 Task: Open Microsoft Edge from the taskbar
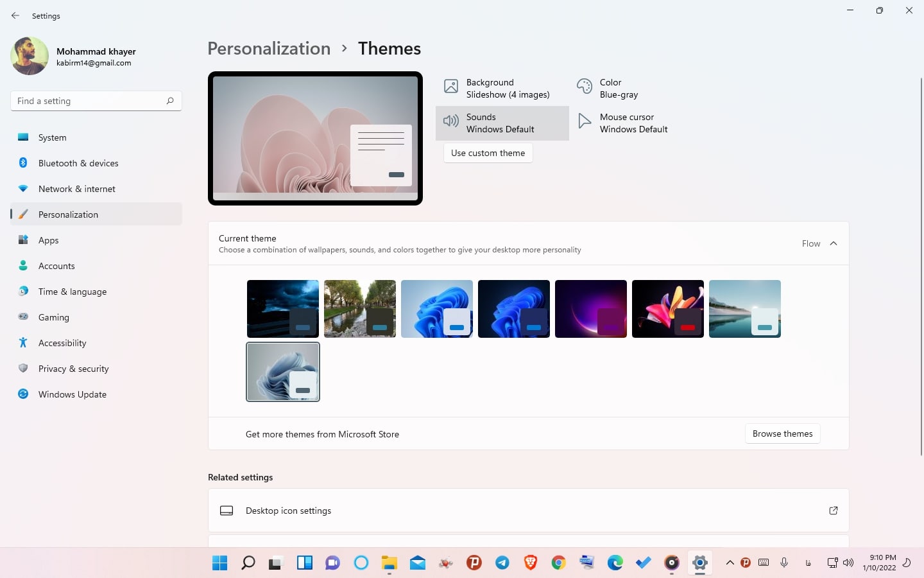click(615, 563)
